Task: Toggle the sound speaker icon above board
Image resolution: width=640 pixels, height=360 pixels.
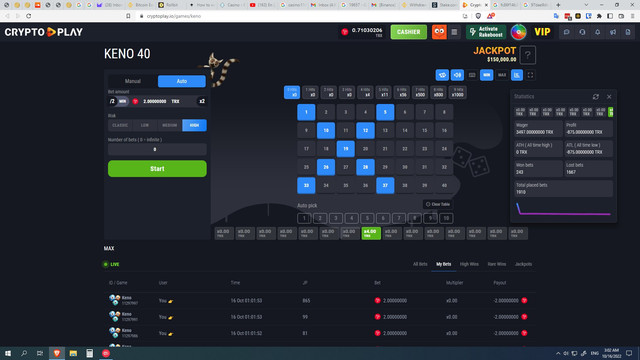Action: point(457,75)
